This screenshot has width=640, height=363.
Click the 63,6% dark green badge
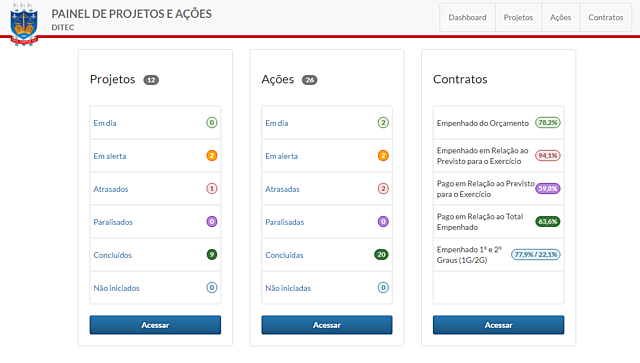[x=548, y=222]
